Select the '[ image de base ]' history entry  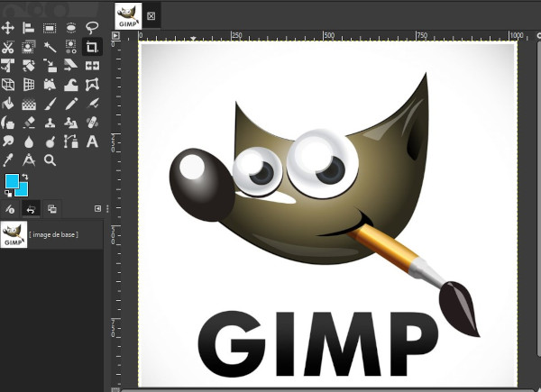pos(51,234)
